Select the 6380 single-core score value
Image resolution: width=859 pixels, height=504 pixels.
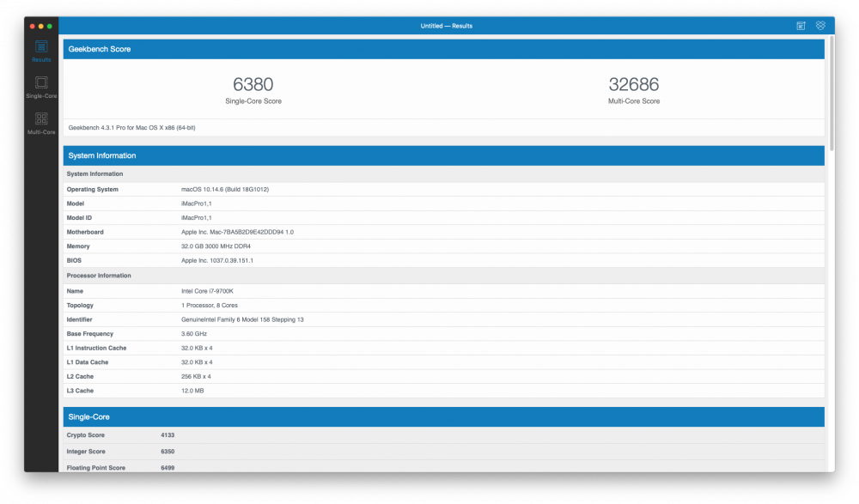coord(253,84)
